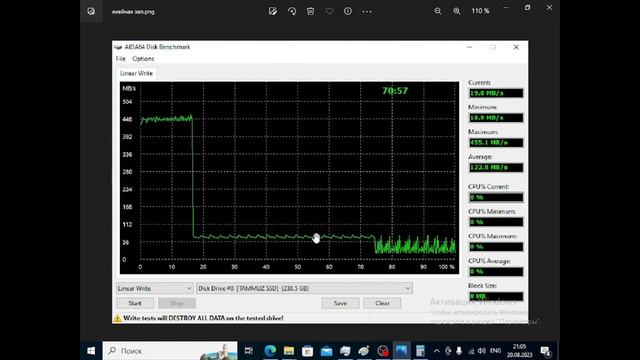The height and width of the screenshot is (360, 640).
Task: Click the volume speaker tray icon
Action: [482, 351]
